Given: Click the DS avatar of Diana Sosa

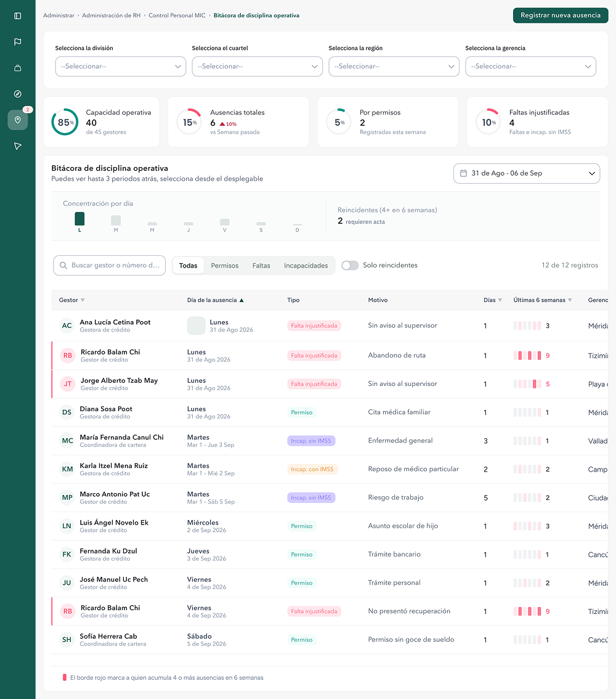Looking at the screenshot, I should pyautogui.click(x=67, y=412).
